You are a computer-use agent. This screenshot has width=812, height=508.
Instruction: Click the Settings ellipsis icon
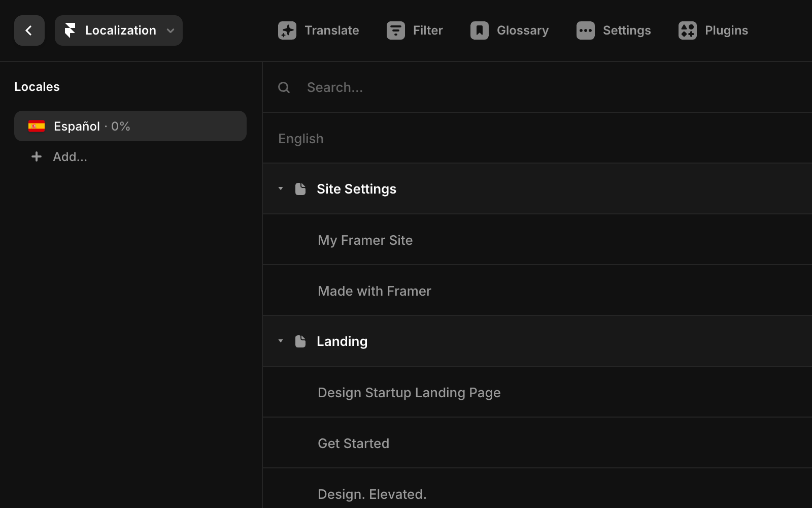tap(585, 30)
